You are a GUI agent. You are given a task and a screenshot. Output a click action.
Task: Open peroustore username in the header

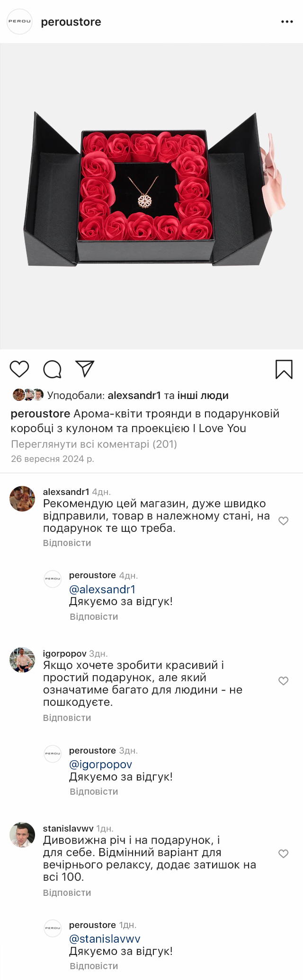click(x=71, y=22)
